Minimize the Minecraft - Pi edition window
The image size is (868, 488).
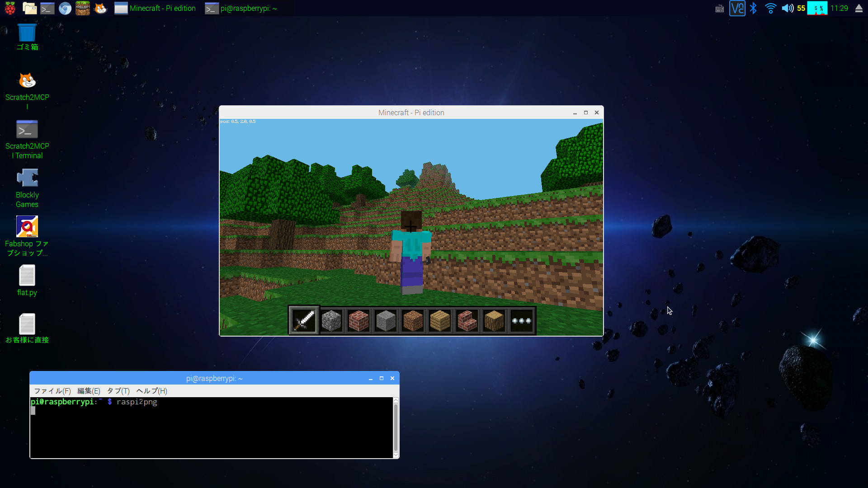[x=575, y=113]
